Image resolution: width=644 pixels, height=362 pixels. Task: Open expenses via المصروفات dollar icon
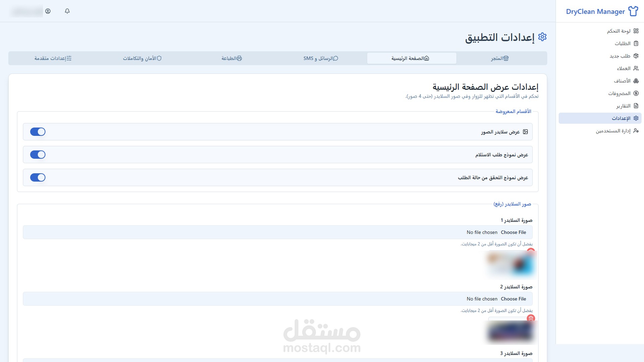point(636,94)
